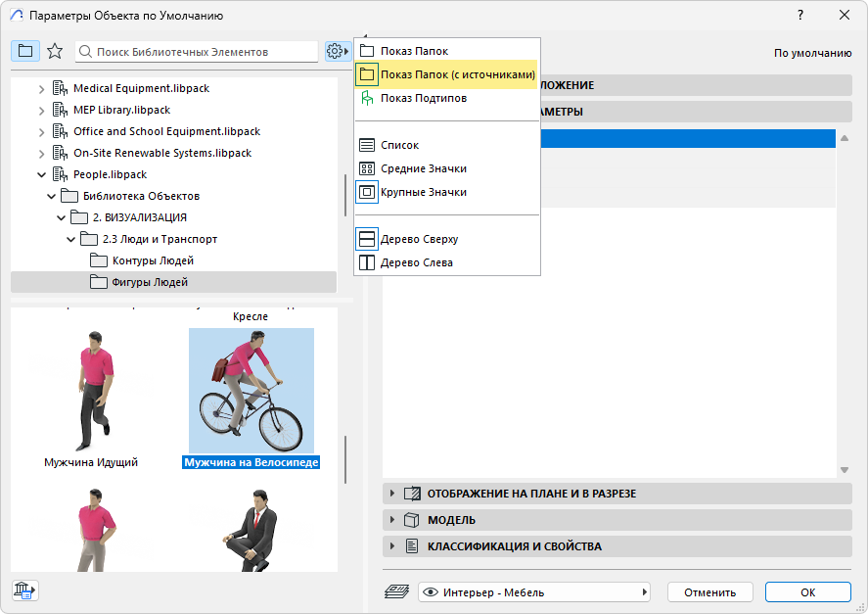Image resolution: width=868 pixels, height=614 pixels.
Task: Select standing man with hands on hips thumbnail
Action: pos(95,530)
